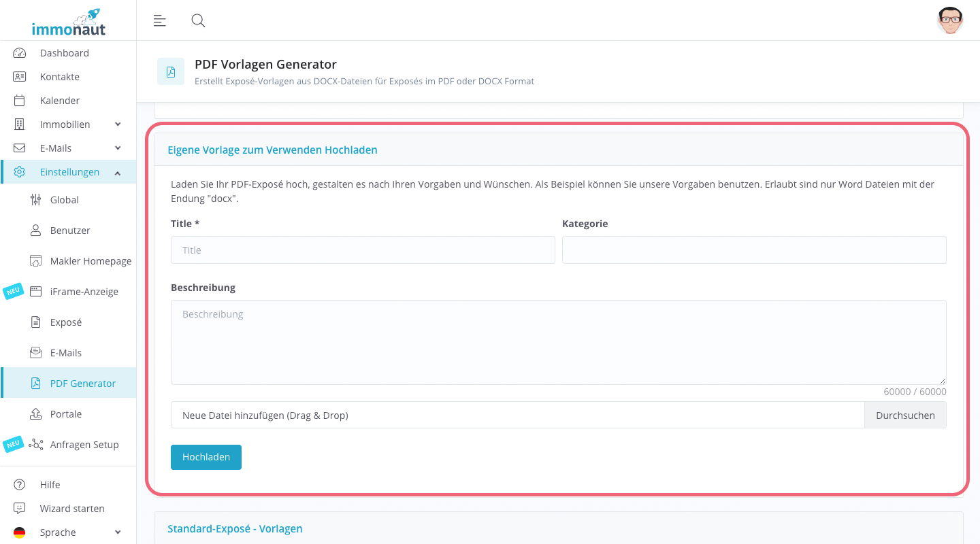Collapse the Einstellungen section
The image size is (980, 544).
[x=118, y=173]
